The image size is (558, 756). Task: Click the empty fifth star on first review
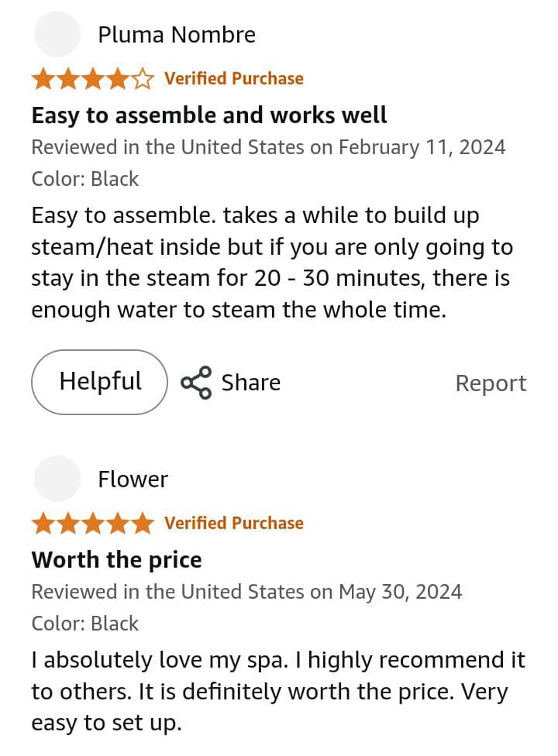click(x=143, y=78)
